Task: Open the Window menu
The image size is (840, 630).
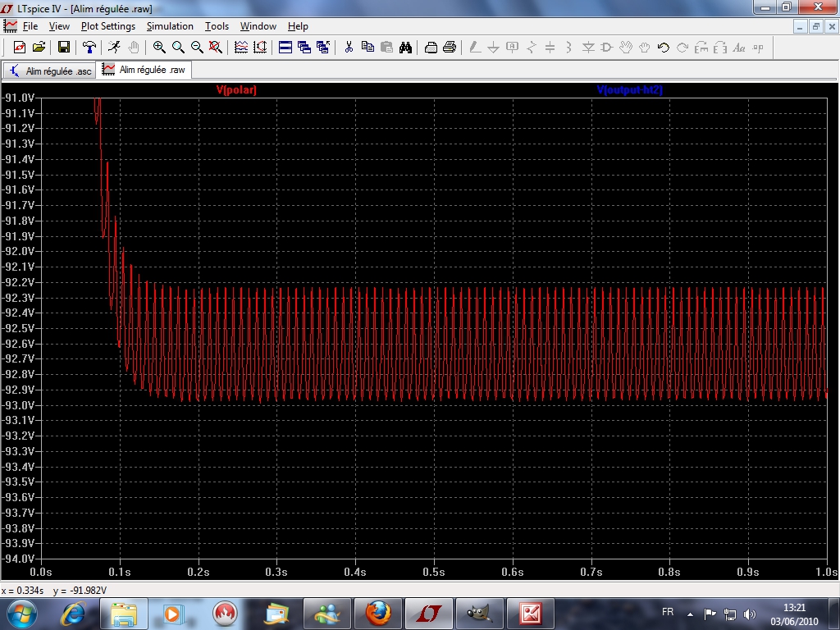Action: pos(258,25)
